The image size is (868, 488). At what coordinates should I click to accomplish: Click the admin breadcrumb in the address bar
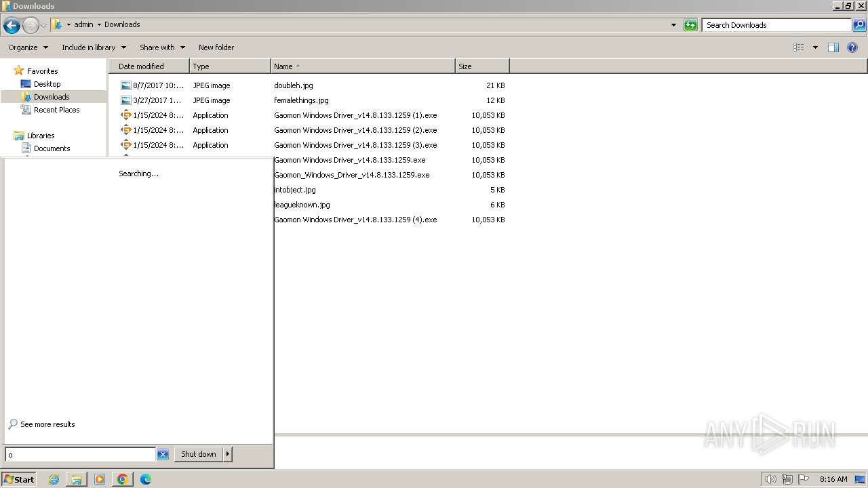pyautogui.click(x=83, y=24)
